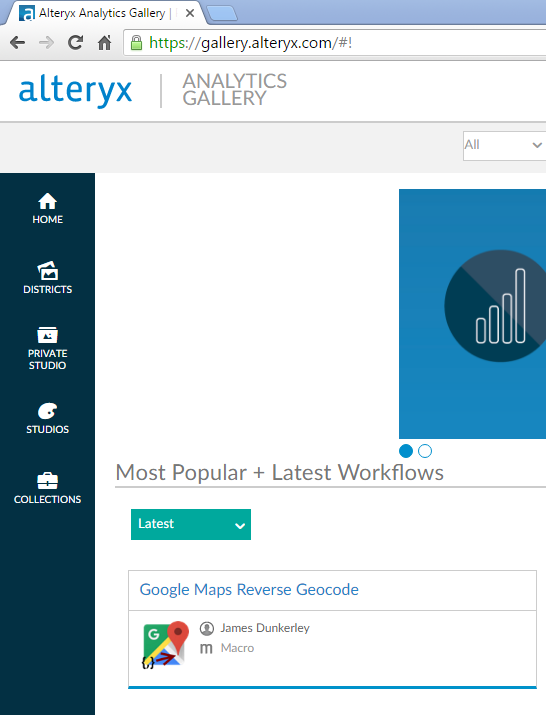
Task: Select the second carousel slide dot
Action: [425, 451]
